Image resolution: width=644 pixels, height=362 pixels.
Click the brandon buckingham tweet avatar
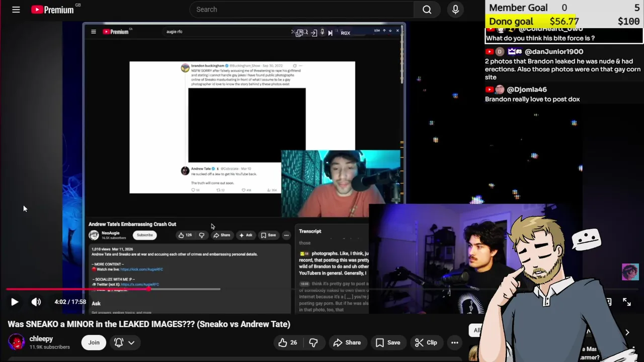point(185,67)
